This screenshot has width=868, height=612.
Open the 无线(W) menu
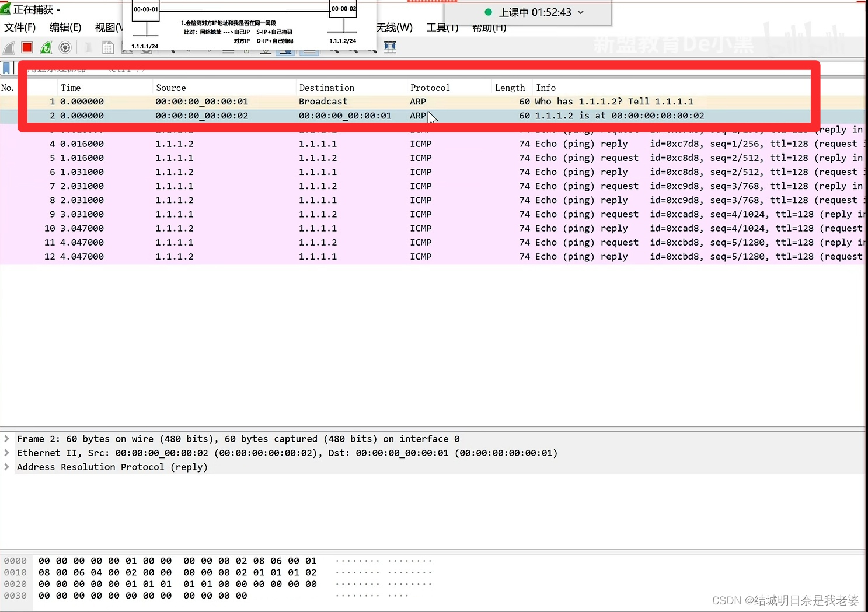[x=395, y=27]
